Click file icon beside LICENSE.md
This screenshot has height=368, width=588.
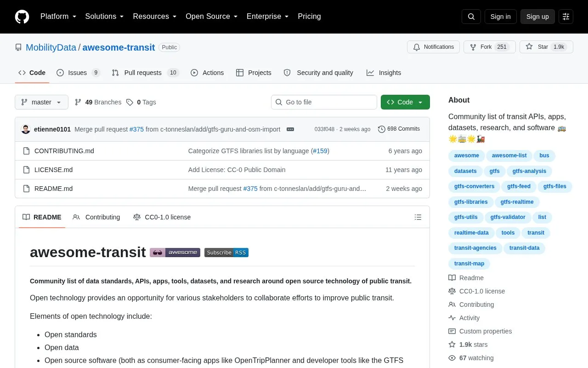click(x=26, y=170)
